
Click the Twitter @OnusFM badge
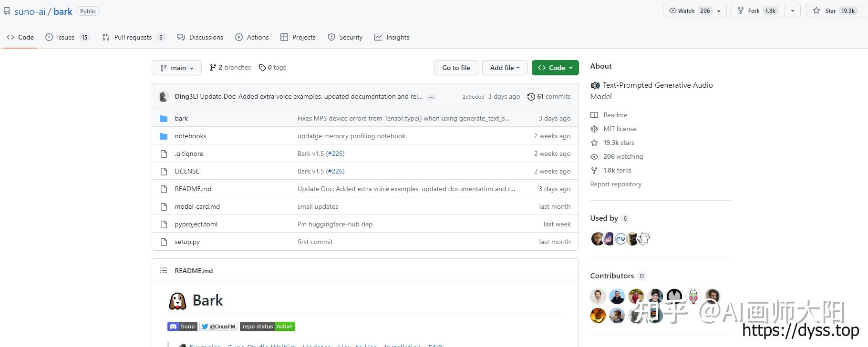tap(218, 327)
